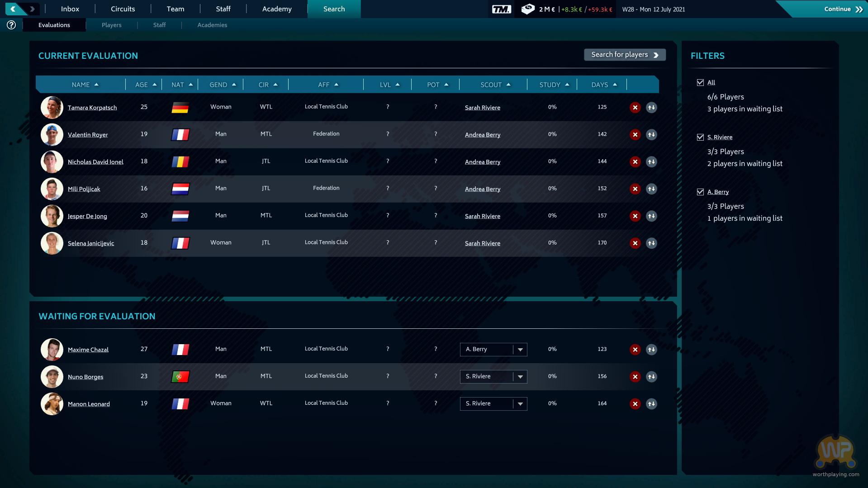Open the TM logo icon
This screenshot has height=488, width=868.
[501, 9]
